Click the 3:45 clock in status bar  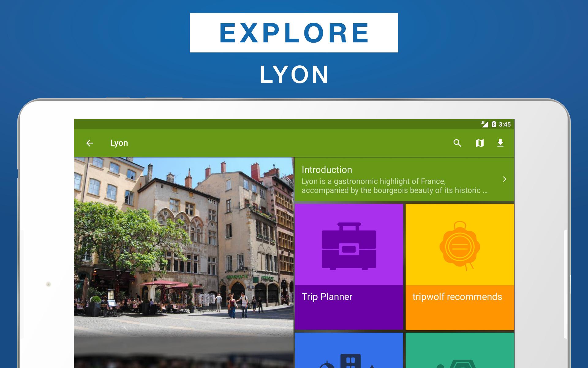point(505,124)
